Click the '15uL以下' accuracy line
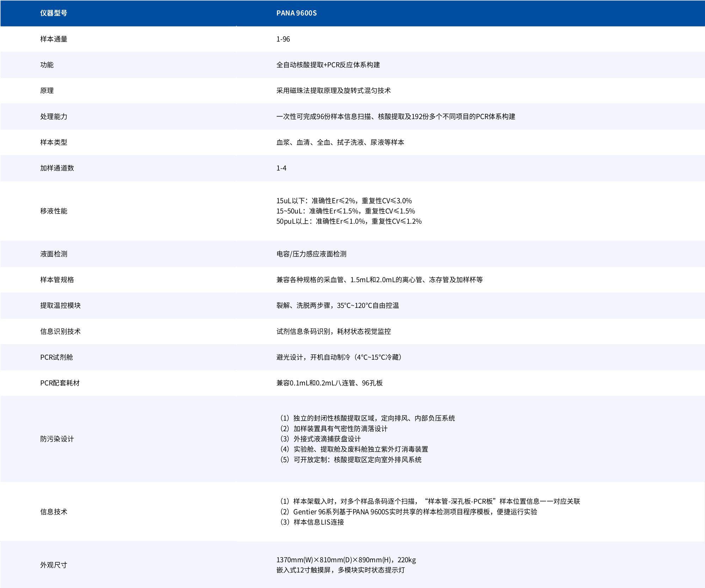This screenshot has width=705, height=588. click(x=344, y=201)
